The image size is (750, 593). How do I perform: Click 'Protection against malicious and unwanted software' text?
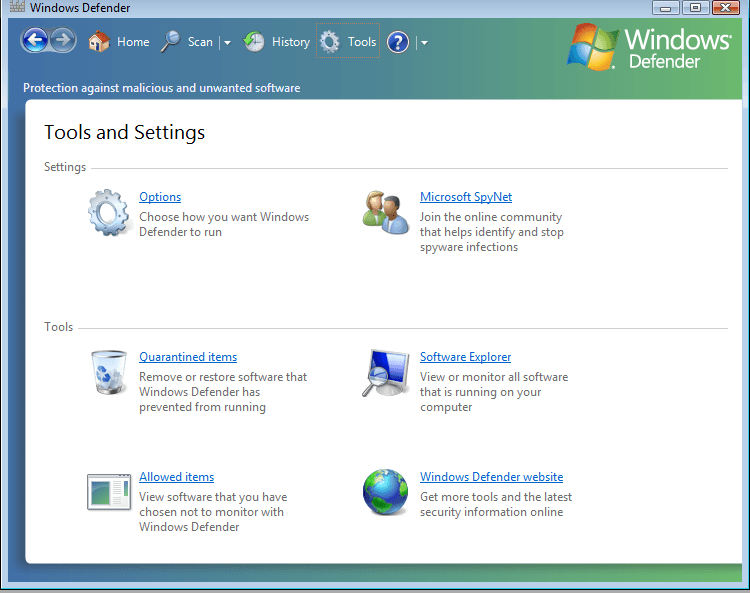point(162,88)
